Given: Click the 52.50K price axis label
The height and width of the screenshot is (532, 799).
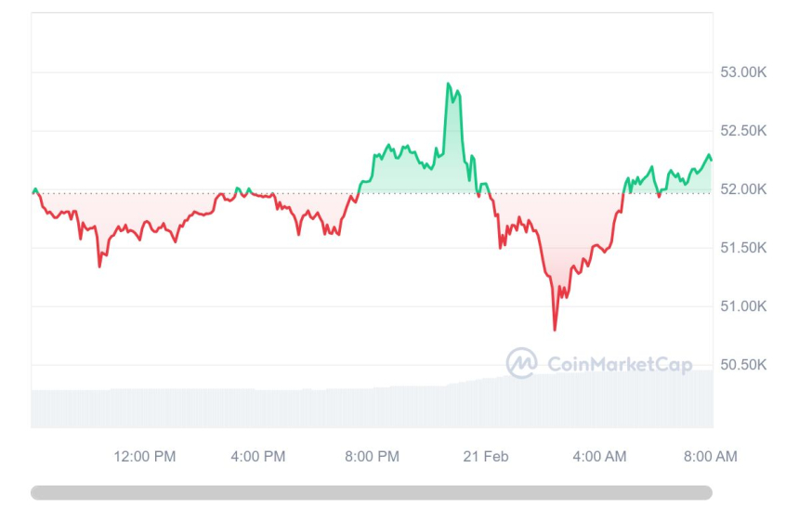Looking at the screenshot, I should (x=743, y=131).
